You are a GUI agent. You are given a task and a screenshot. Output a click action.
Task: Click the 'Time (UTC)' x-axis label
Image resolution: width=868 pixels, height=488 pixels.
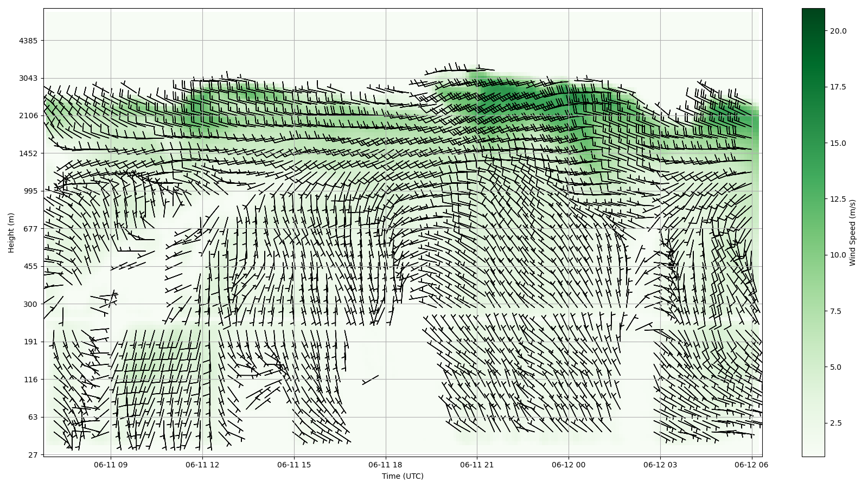(x=402, y=476)
